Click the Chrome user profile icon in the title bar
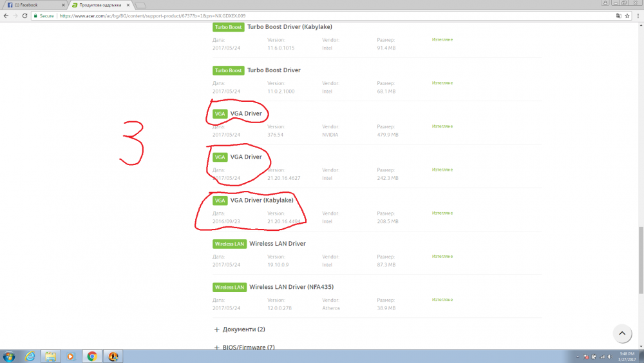 point(605,3)
